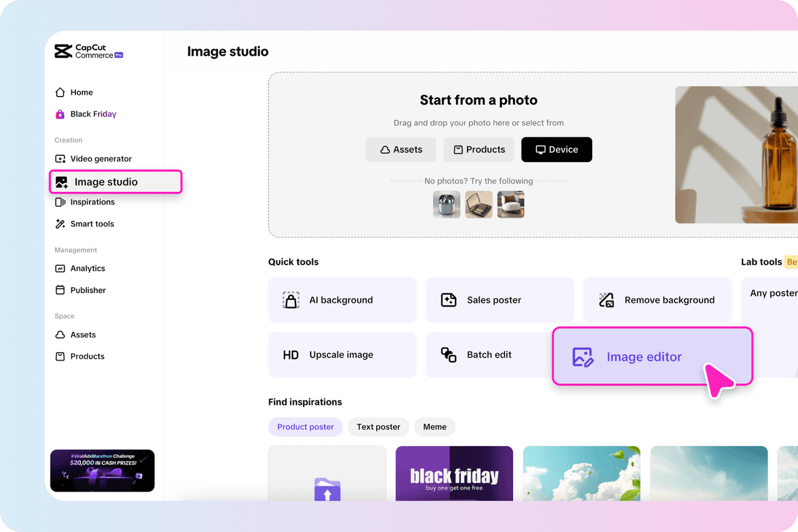
Task: Open the Publisher section
Action: [x=86, y=290]
